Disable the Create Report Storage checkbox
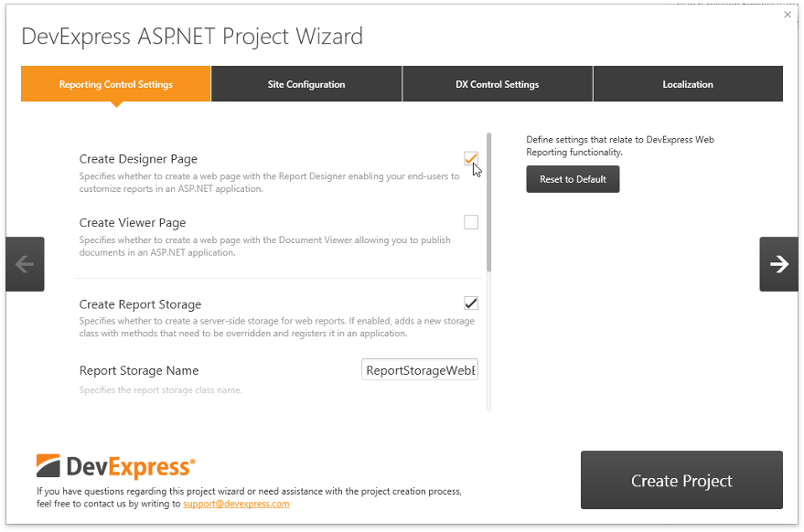804x532 pixels. pyautogui.click(x=471, y=303)
